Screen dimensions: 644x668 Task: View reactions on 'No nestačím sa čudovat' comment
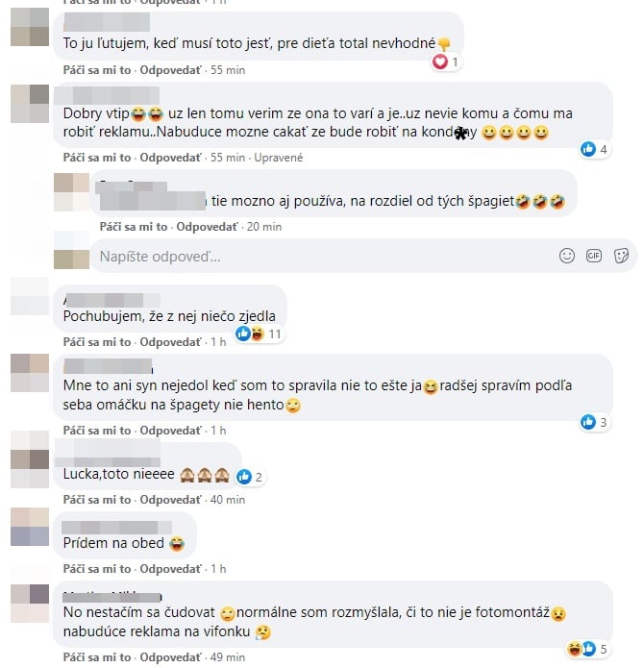(588, 649)
